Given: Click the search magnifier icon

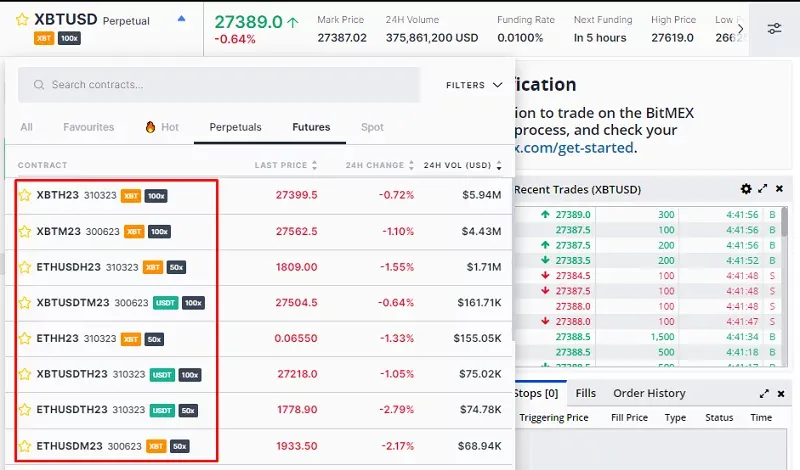Looking at the screenshot, I should click(39, 85).
